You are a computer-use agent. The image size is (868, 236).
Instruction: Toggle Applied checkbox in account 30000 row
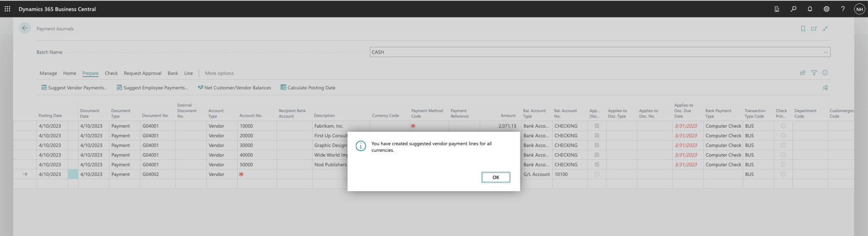coord(597,145)
